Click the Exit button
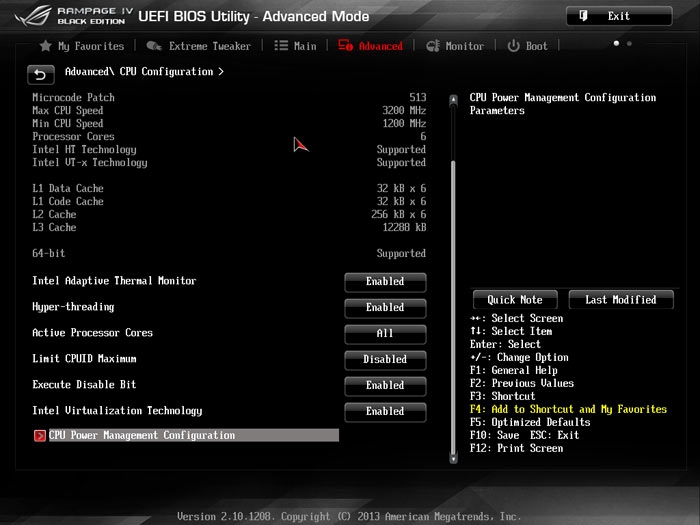Image resolution: width=700 pixels, height=525 pixels. [x=618, y=16]
